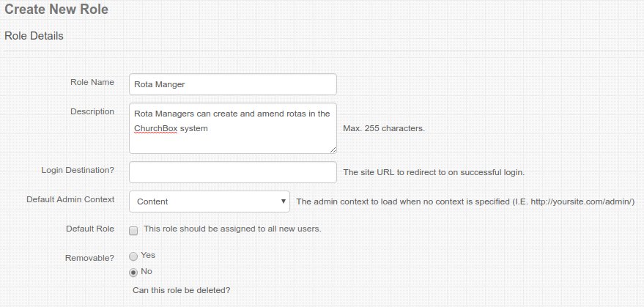Select the No radio for Removable

[133, 272]
